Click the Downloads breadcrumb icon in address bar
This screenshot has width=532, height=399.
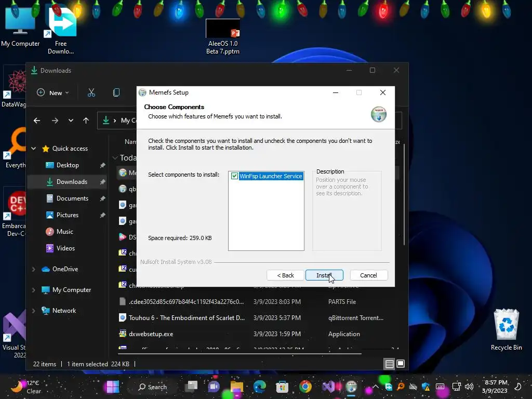(106, 121)
